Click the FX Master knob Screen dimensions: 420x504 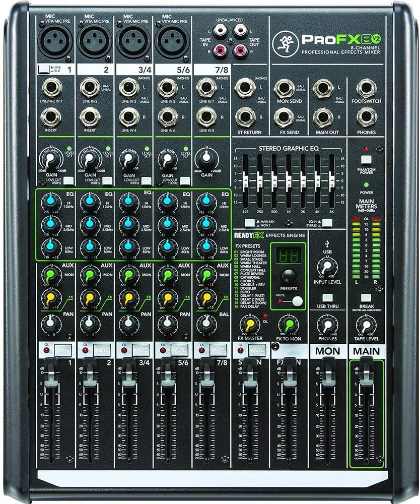point(249,324)
